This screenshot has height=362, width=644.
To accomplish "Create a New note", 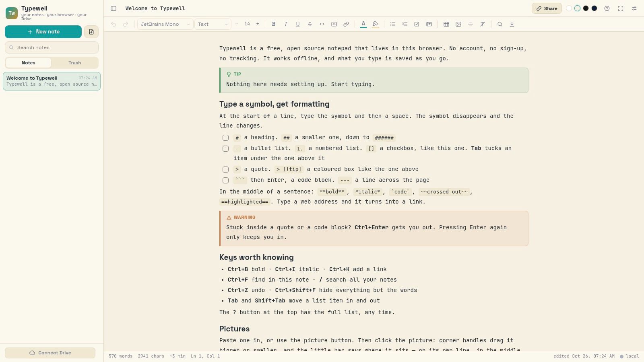I will tap(43, 32).
